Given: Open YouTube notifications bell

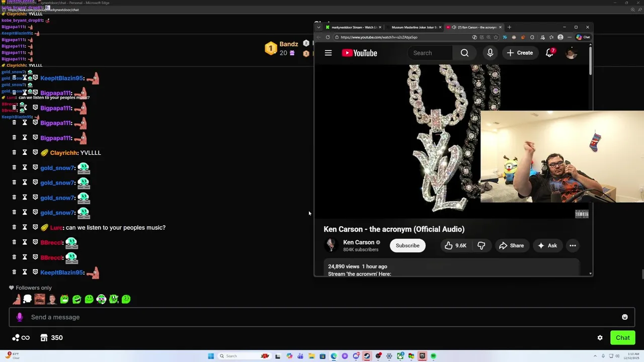Looking at the screenshot, I should click(549, 53).
